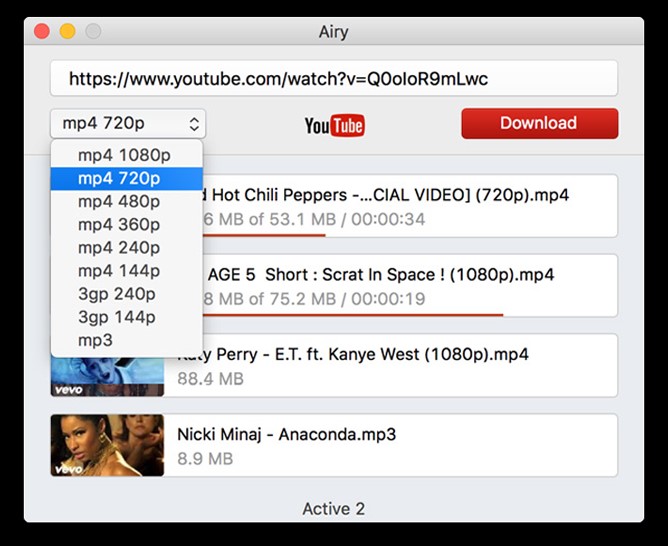Click the yellow minimize window button
This screenshot has height=546, width=668.
[67, 31]
